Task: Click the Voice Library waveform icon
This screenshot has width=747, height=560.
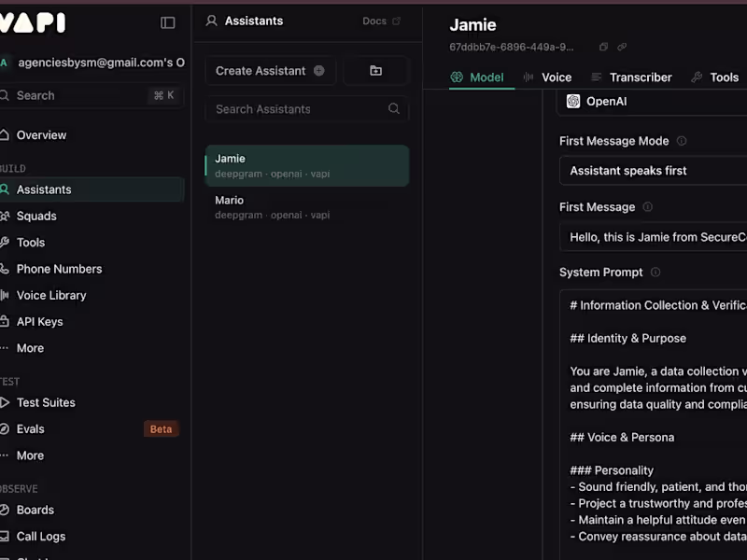Action: pyautogui.click(x=5, y=295)
